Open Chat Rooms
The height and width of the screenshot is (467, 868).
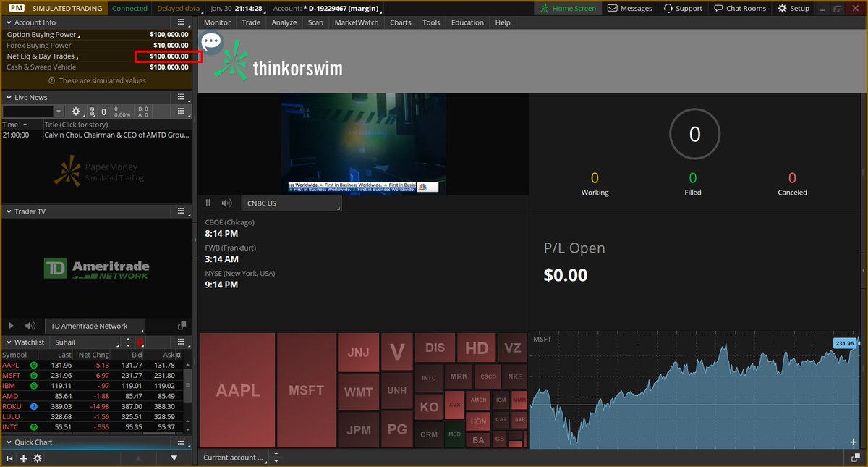(739, 9)
